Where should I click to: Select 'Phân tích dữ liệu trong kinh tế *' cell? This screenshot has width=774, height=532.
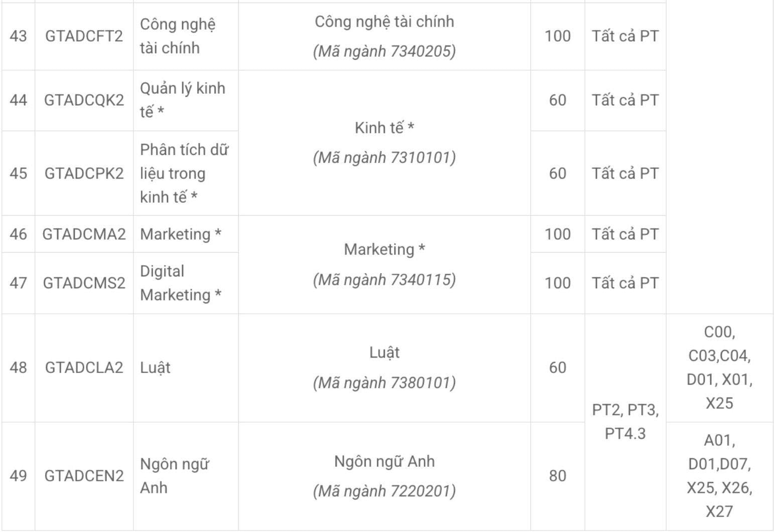(184, 173)
